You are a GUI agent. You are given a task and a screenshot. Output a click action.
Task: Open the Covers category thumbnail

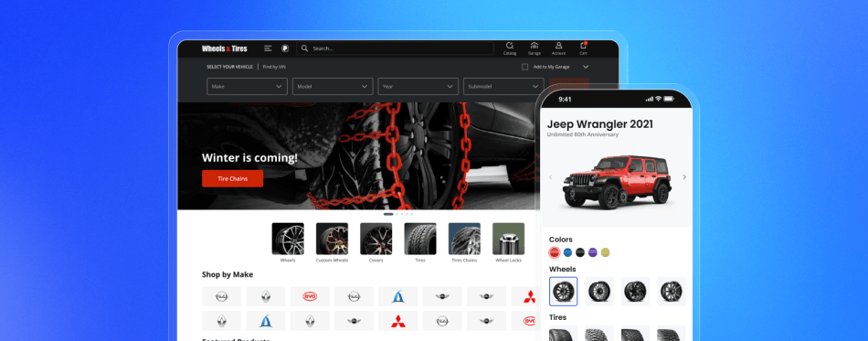376,239
